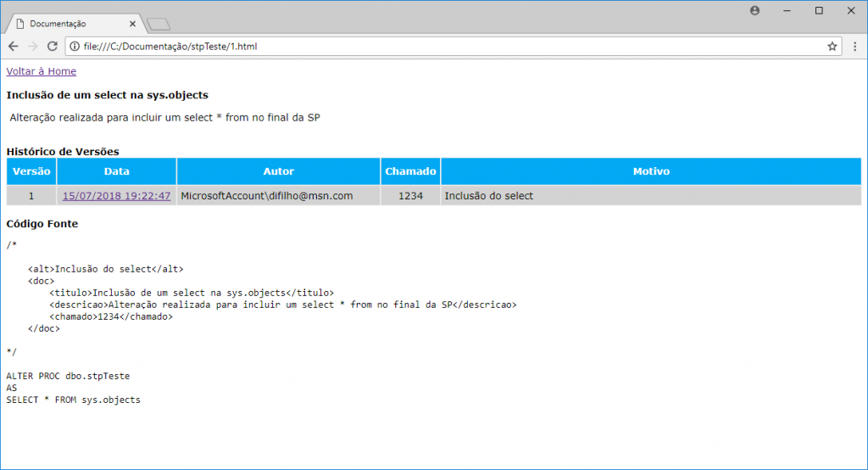Screen dimensions: 868x470
Task: Maximize the browser window
Action: pos(819,10)
